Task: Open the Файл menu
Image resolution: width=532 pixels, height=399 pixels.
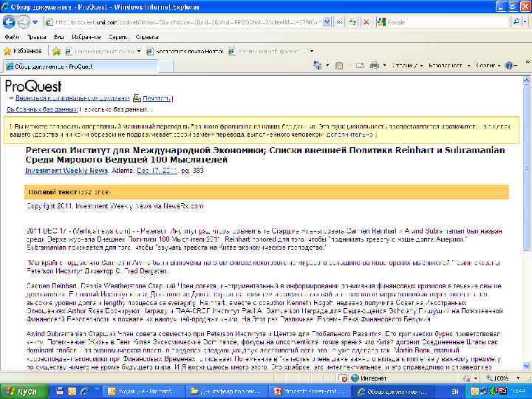Action: pyautogui.click(x=12, y=37)
